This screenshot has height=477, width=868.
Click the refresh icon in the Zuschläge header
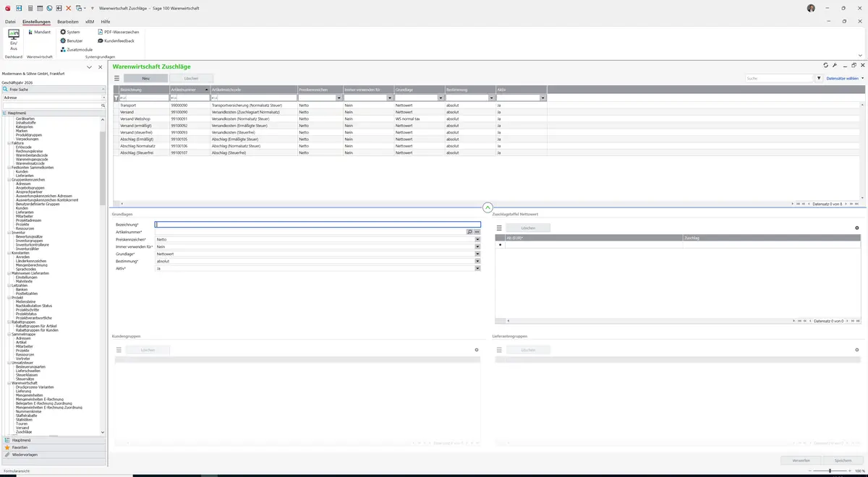(x=826, y=65)
